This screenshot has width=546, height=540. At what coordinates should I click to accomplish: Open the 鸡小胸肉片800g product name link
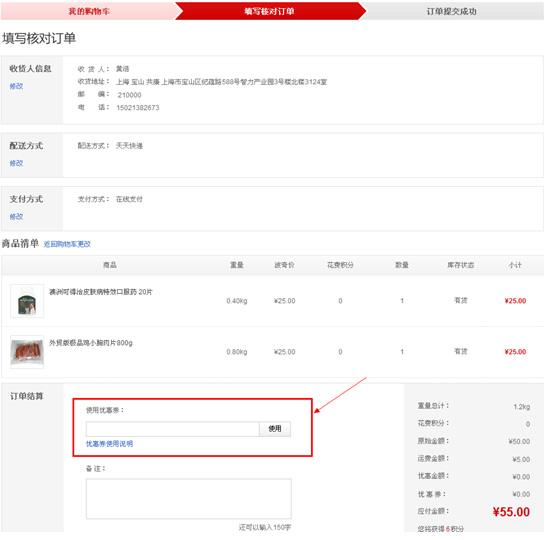click(91, 343)
